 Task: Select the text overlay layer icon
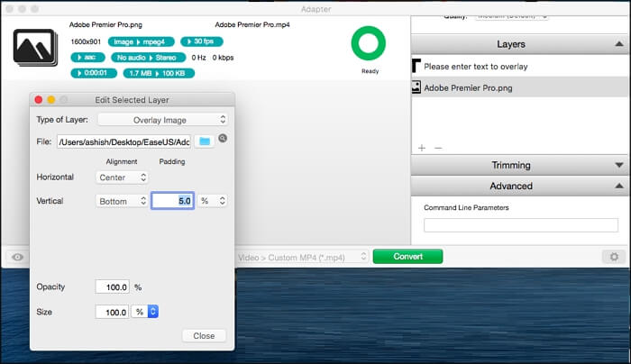click(416, 67)
